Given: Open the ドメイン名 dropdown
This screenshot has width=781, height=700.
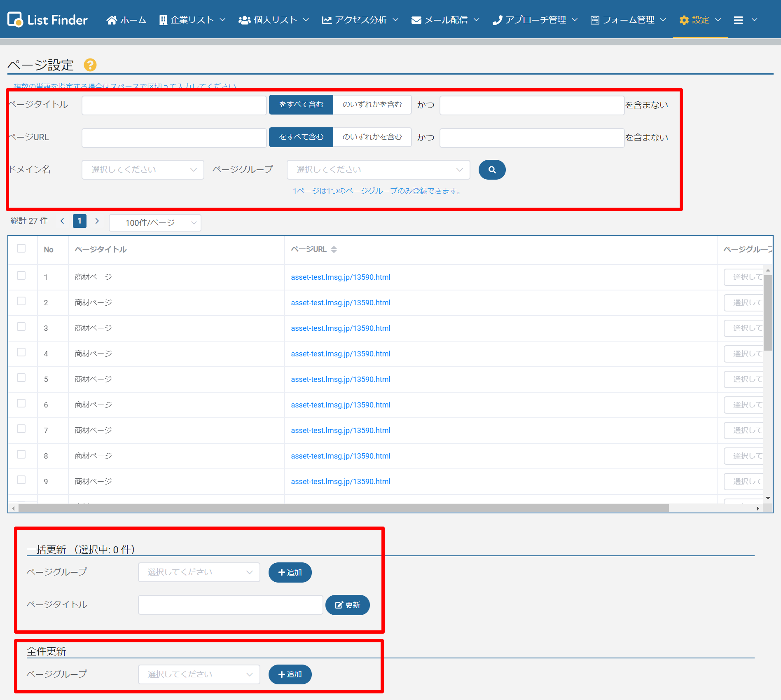Looking at the screenshot, I should click(x=143, y=170).
